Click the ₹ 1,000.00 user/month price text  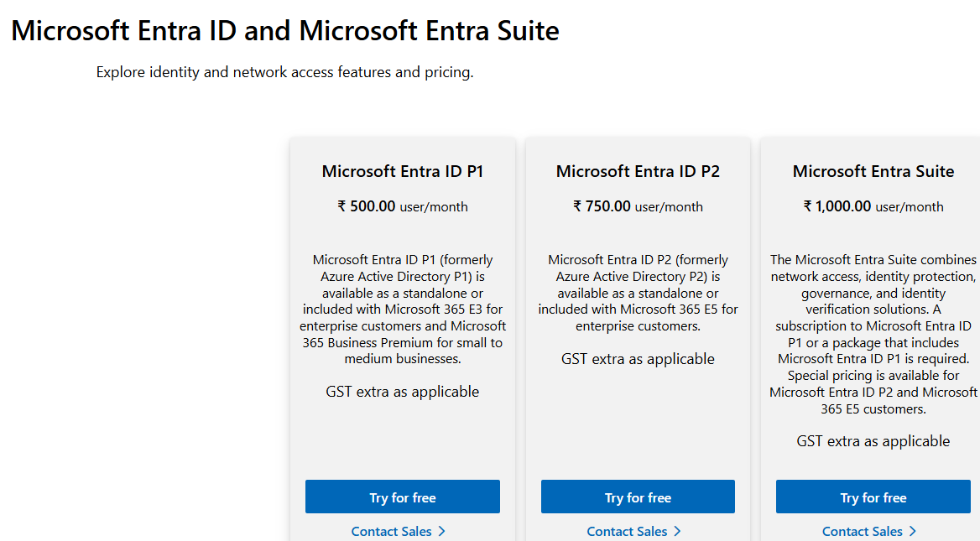pos(873,206)
